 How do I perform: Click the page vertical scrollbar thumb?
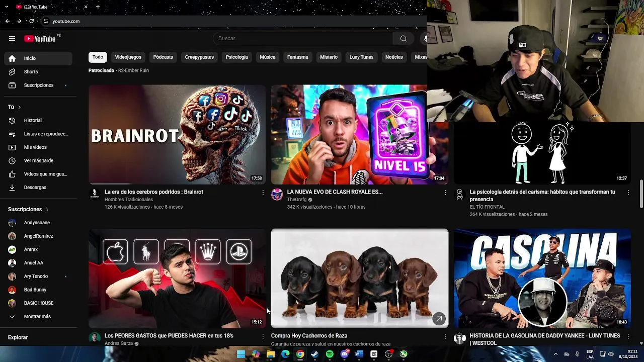tap(641, 194)
